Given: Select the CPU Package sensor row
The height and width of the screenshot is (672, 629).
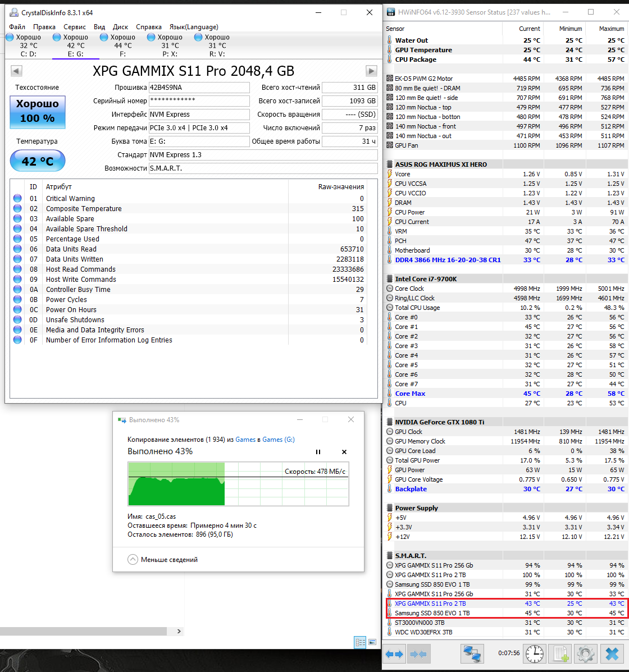Looking at the screenshot, I should click(x=506, y=60).
